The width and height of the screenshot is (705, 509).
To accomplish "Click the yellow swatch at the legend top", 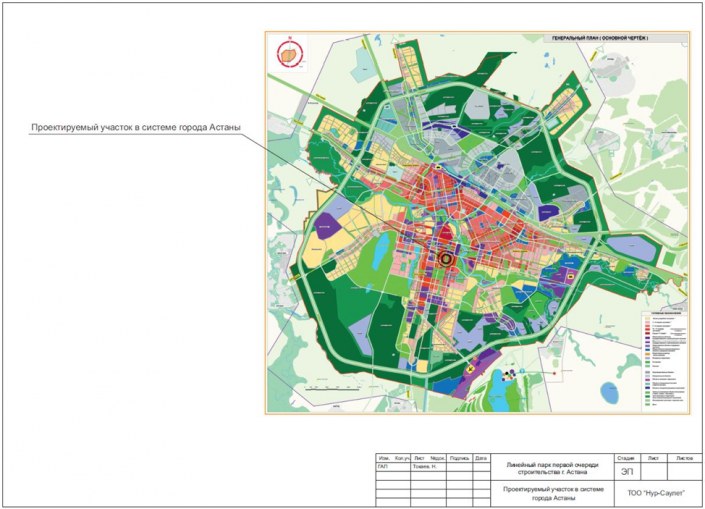I will 646,320.
